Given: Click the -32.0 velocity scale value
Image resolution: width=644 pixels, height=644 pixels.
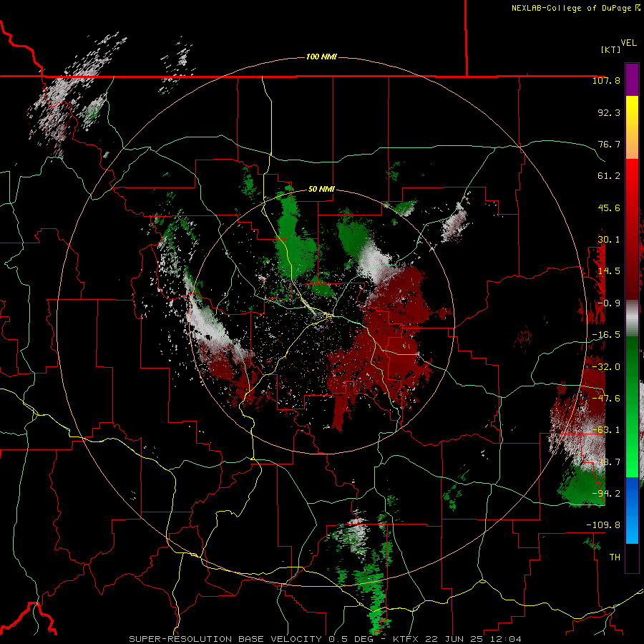Looking at the screenshot, I should click(x=606, y=367).
